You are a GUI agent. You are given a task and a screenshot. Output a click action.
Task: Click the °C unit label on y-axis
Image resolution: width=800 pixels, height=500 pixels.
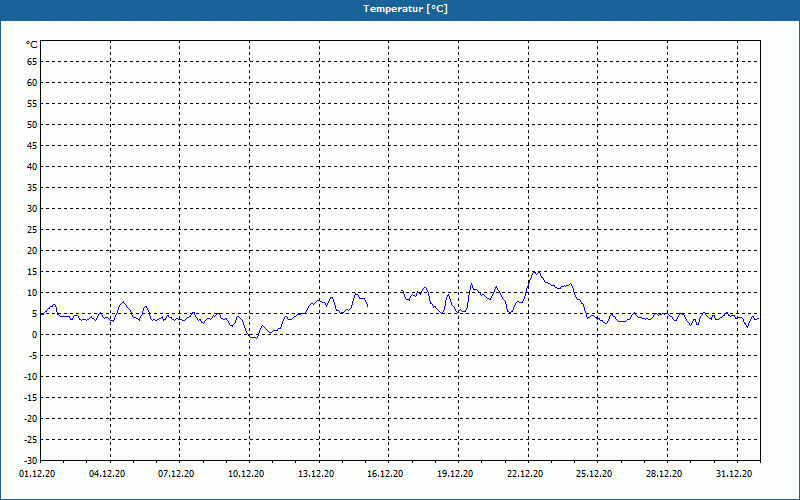pyautogui.click(x=32, y=45)
